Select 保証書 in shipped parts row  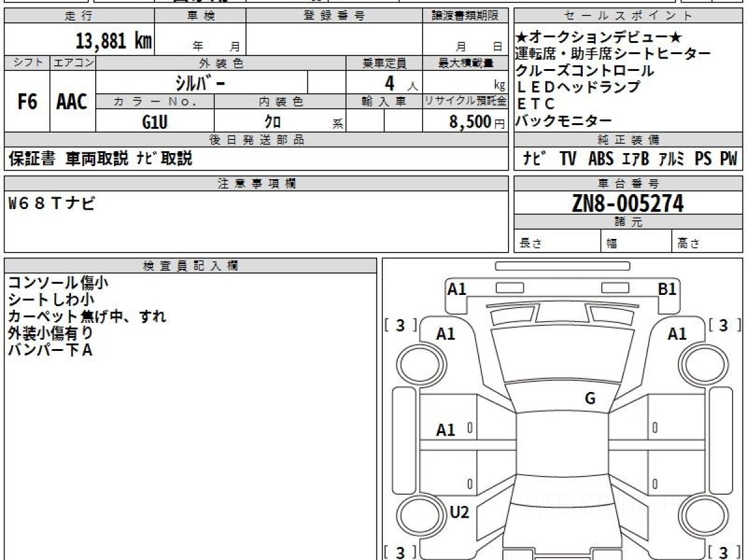32,159
